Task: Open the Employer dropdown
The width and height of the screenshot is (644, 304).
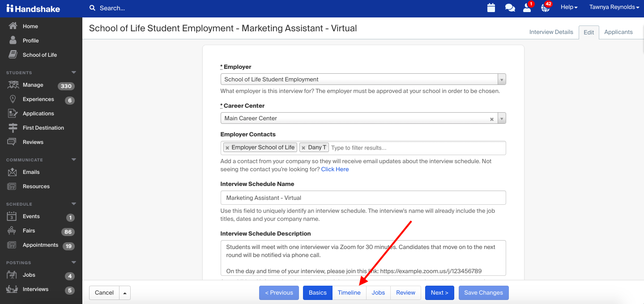Action: pyautogui.click(x=363, y=80)
